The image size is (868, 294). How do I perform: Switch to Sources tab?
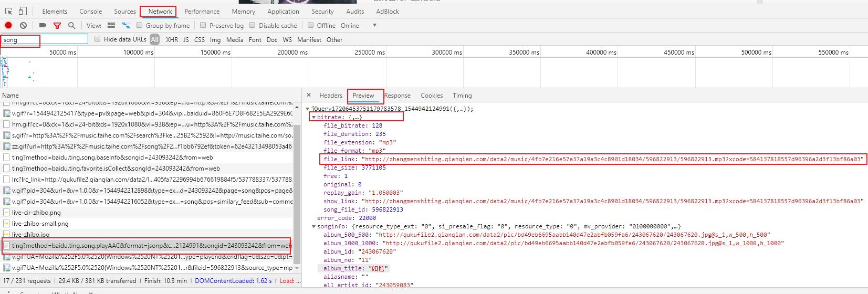coord(125,11)
